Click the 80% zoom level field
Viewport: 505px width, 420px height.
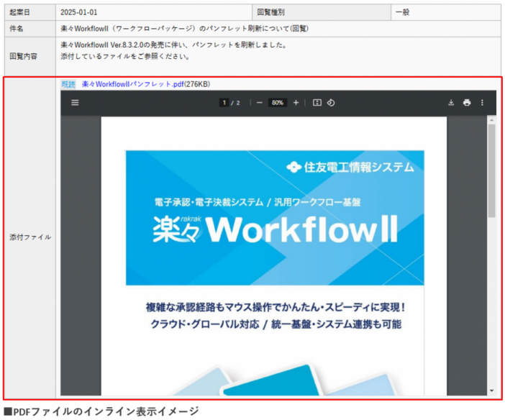click(278, 103)
